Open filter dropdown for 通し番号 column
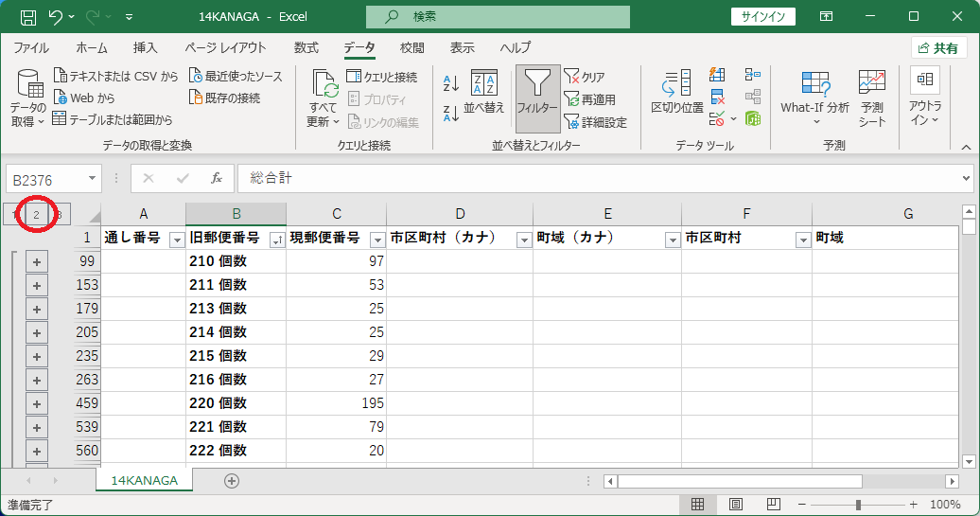 click(x=177, y=240)
